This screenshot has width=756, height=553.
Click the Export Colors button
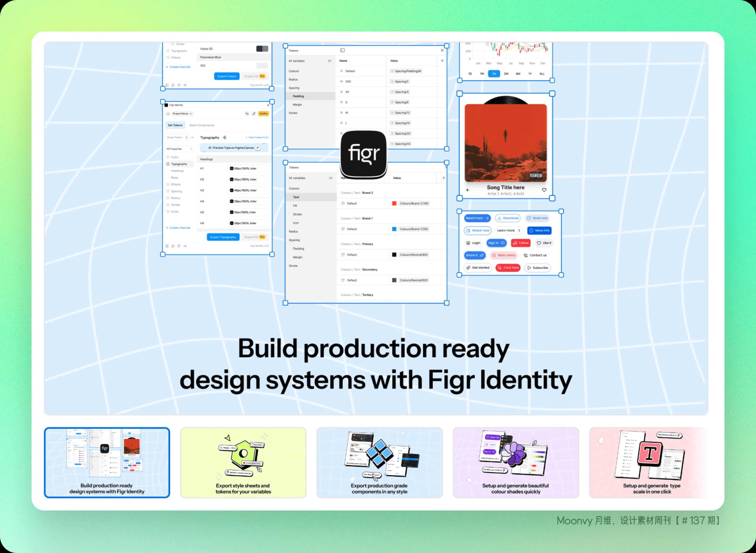point(227,76)
